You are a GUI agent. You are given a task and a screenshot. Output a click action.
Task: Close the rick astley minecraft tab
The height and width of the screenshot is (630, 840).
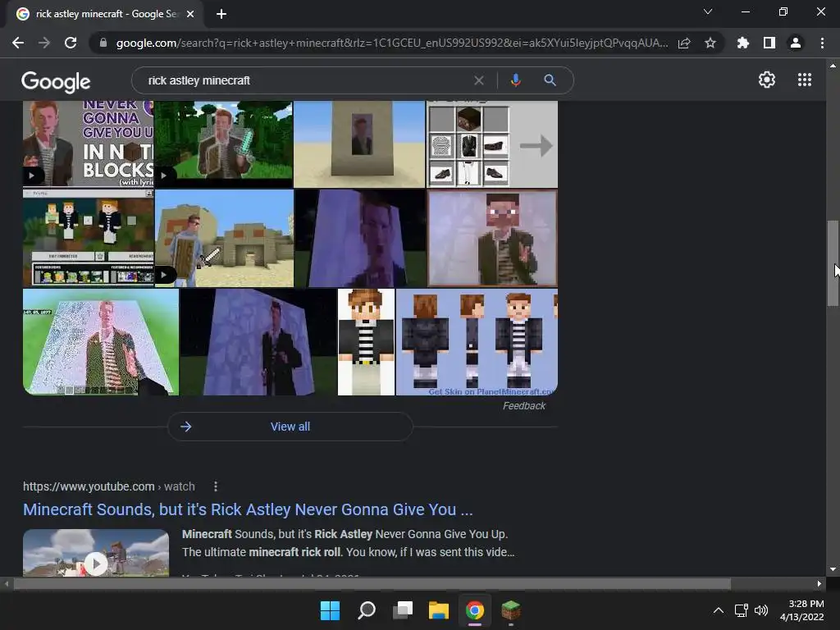pos(190,14)
